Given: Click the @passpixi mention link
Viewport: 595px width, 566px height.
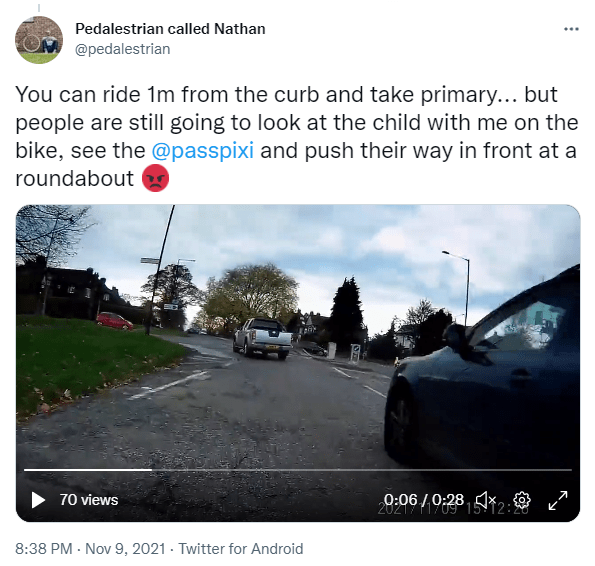Looking at the screenshot, I should click(x=203, y=150).
